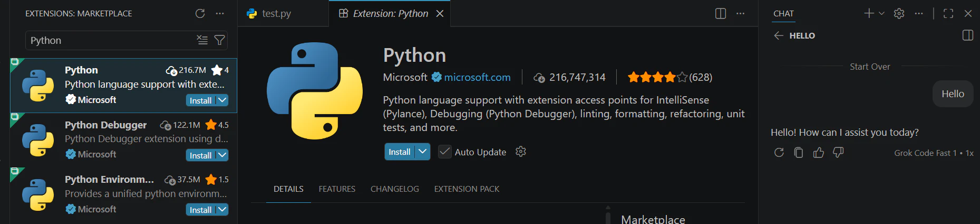Open Extensions Marketplace more actions menu
Screen dimensions: 980x224
tap(220, 13)
